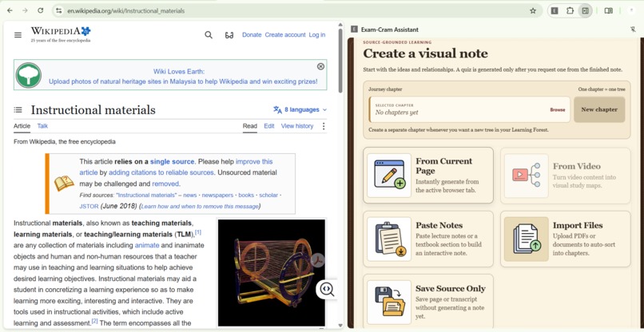Viewport: 644px width, 332px height.
Task: Open the appearance glasses icon
Action: pyautogui.click(x=229, y=35)
